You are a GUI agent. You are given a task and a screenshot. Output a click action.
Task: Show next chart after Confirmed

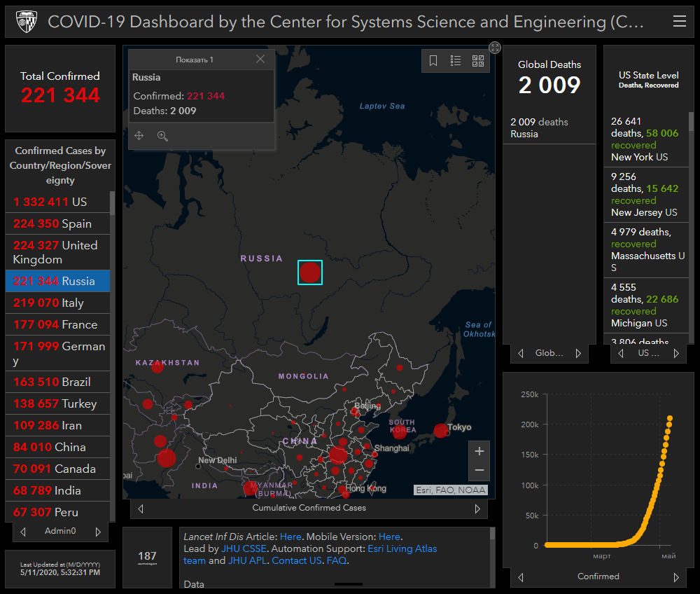coord(676,577)
